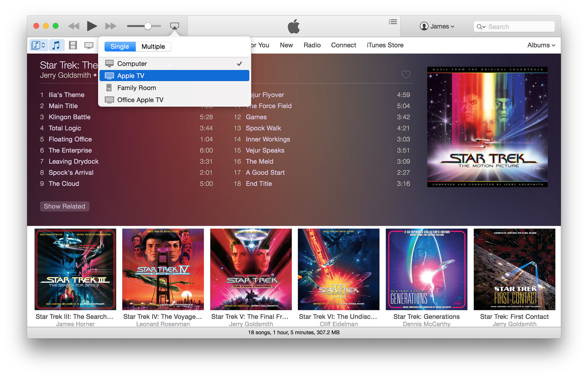Select the Multiple AirPlay mode
588x377 pixels.
click(x=153, y=47)
